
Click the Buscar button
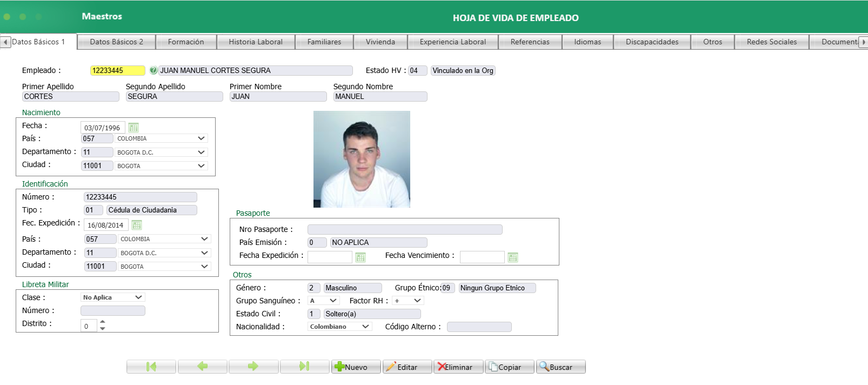(x=561, y=367)
